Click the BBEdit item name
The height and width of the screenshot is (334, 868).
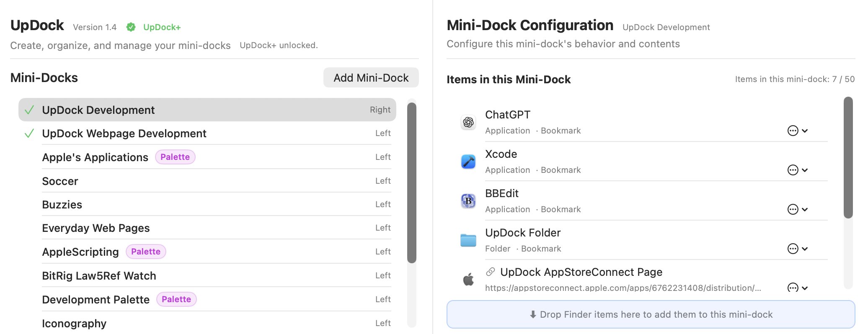coord(502,193)
